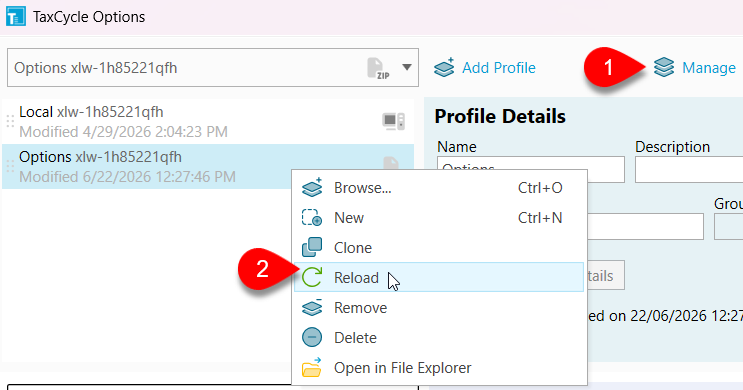Click the Delete minus circle icon
Viewport: 743px width, 390px height.
tap(312, 338)
